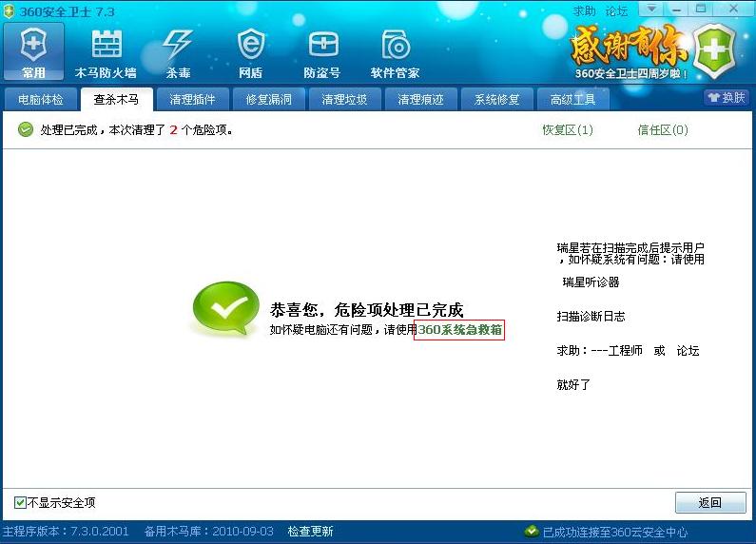Click the large green checkmark bubble
This screenshot has width=756, height=544.
[x=225, y=308]
